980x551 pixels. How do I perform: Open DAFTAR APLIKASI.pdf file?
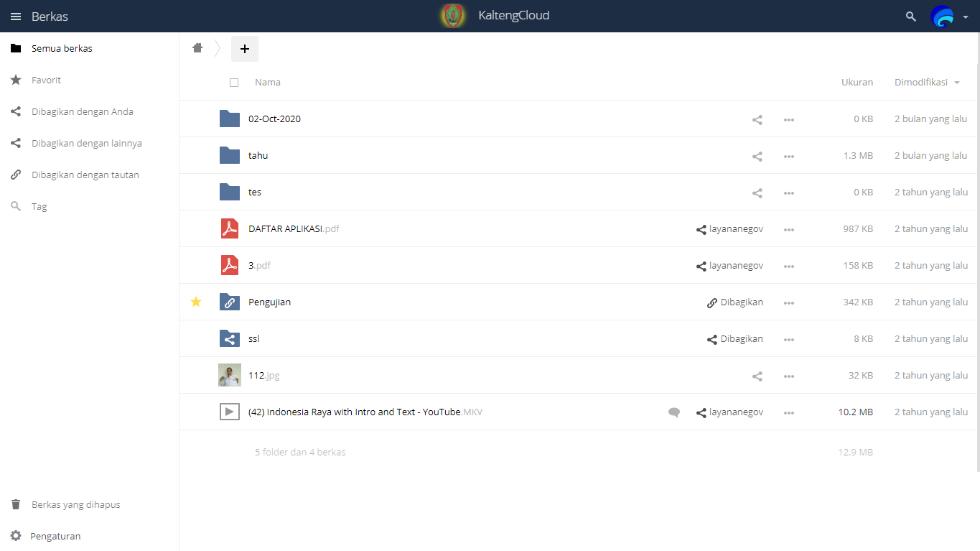(x=286, y=228)
